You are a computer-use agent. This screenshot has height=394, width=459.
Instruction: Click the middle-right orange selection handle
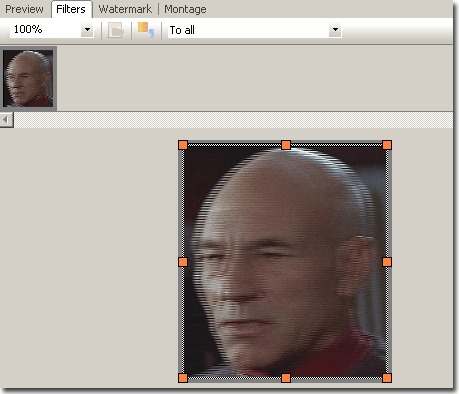point(387,262)
